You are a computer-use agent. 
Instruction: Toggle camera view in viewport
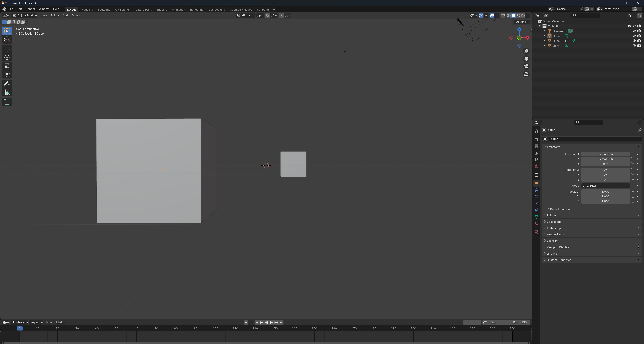526,66
